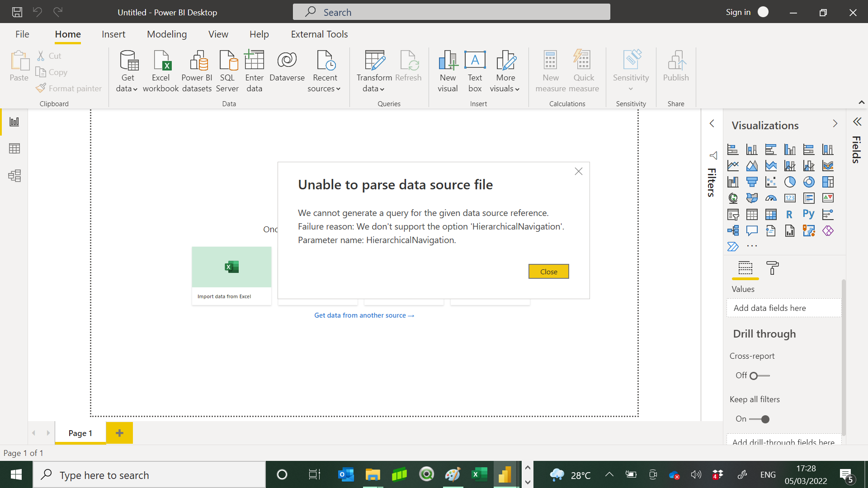Select the Python visual icon

[x=809, y=215]
